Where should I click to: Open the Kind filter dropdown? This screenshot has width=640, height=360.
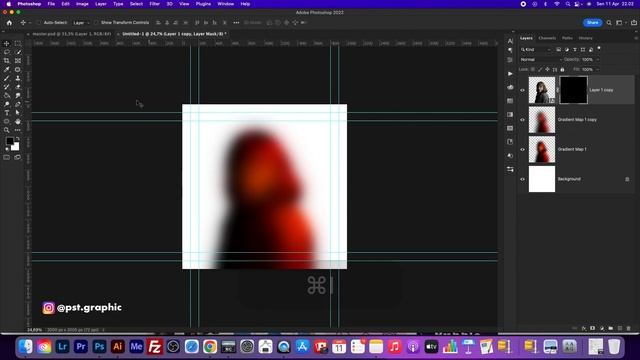tap(536, 49)
